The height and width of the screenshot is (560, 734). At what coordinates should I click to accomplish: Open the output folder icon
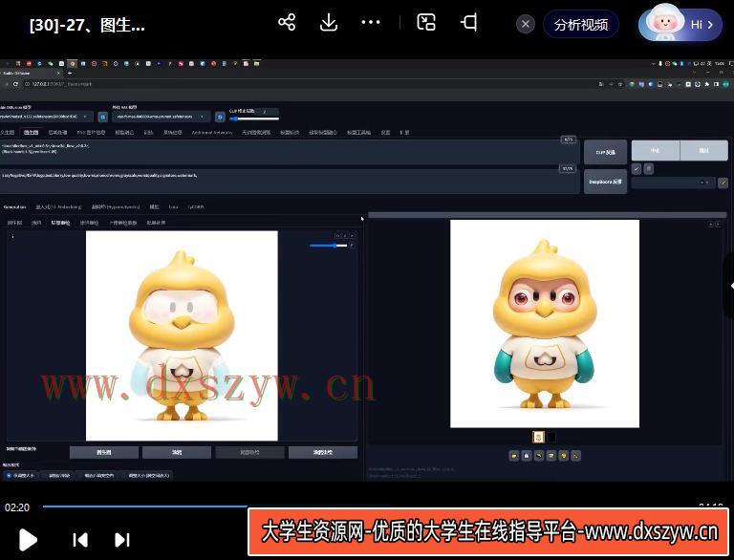[x=514, y=455]
